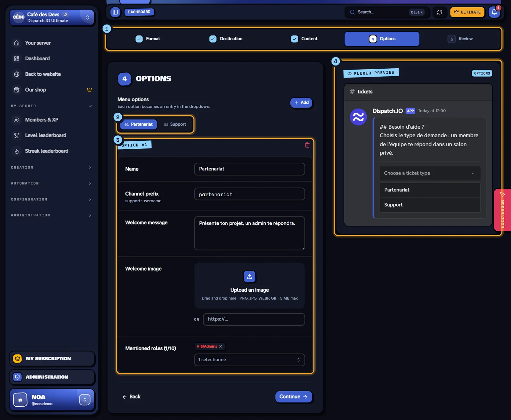The image size is (511, 420).
Task: Select the Review step tab
Action: click(x=460, y=39)
